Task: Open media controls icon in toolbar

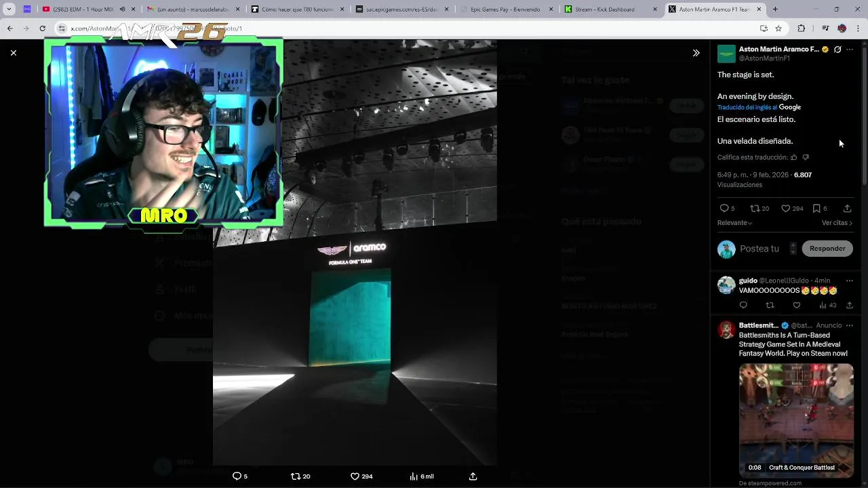Action: [825, 28]
